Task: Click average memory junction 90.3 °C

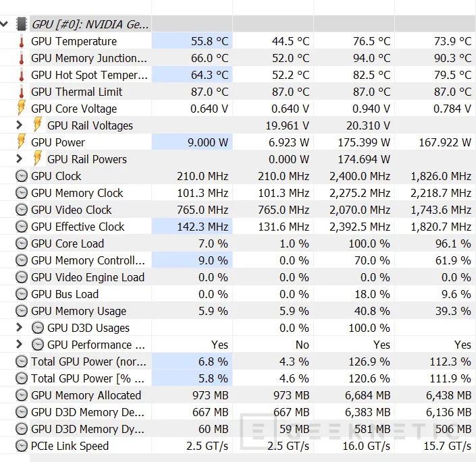Action: pyautogui.click(x=452, y=58)
